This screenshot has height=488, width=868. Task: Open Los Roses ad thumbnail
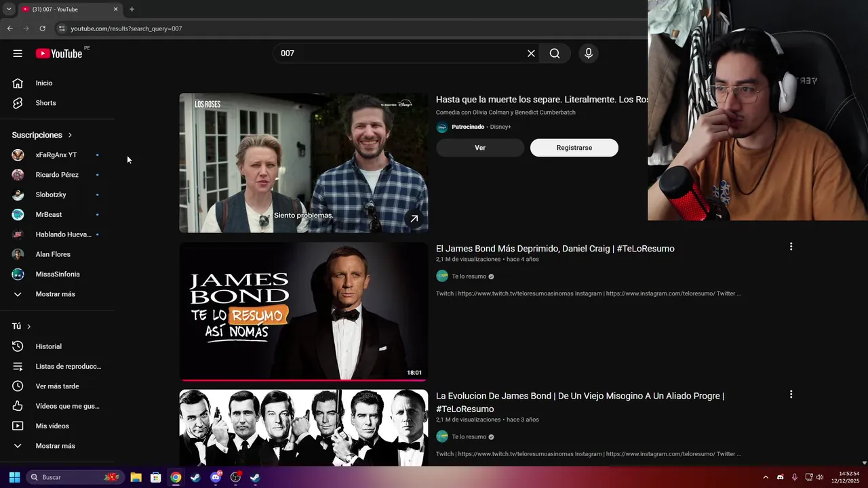pos(303,163)
